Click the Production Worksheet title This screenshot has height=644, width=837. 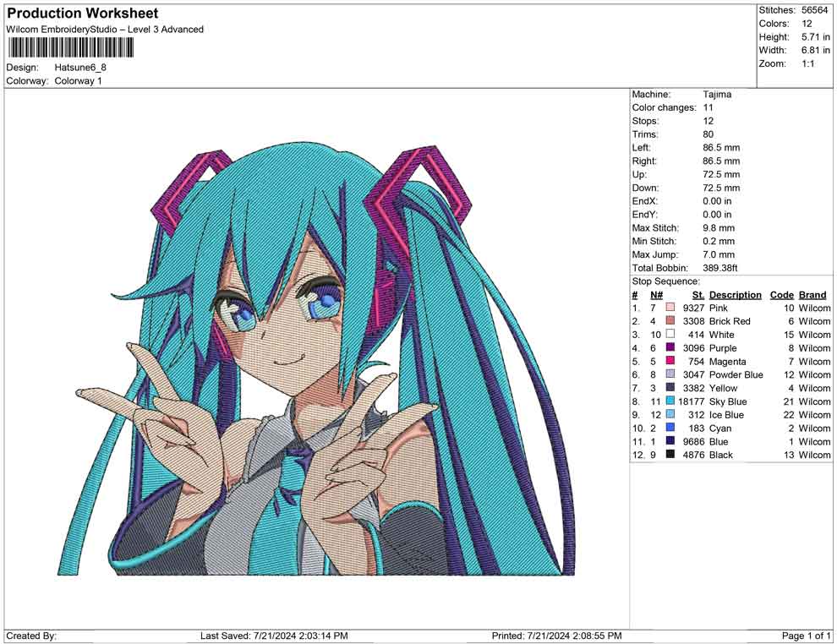(83, 14)
